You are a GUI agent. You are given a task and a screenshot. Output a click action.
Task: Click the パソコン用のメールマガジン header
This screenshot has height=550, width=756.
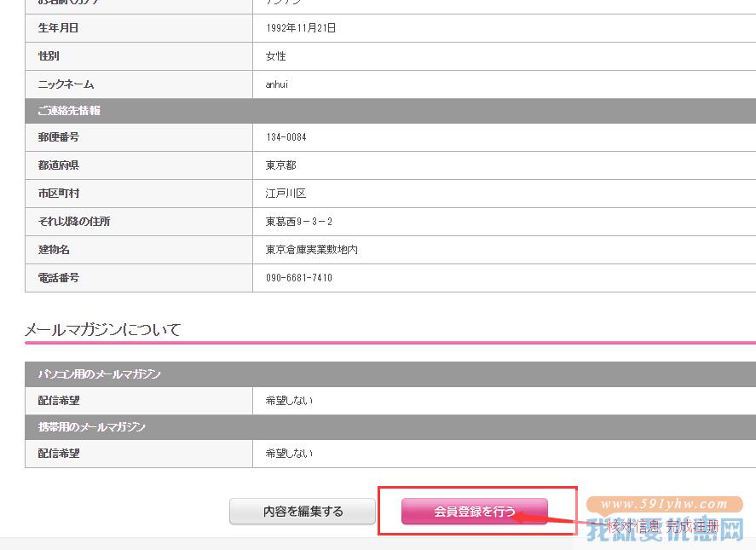(x=390, y=374)
